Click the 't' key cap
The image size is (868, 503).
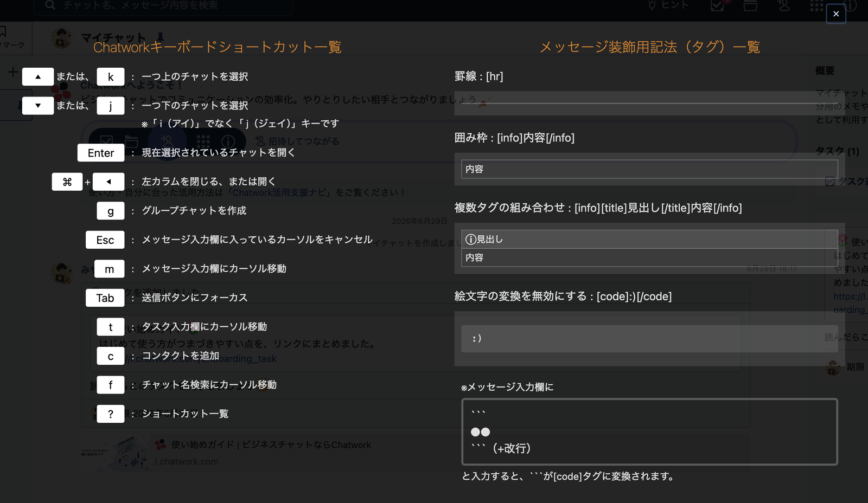coord(111,327)
